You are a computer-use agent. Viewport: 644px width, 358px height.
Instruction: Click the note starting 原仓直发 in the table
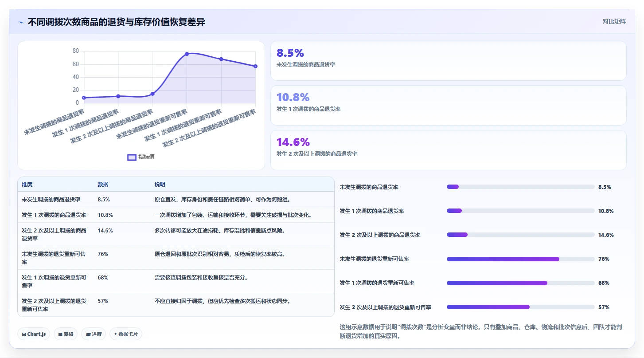click(222, 200)
